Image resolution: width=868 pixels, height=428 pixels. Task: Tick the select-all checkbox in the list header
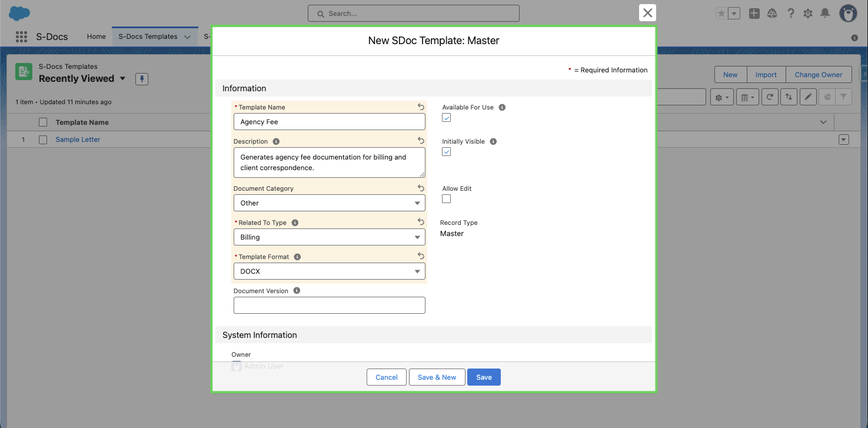click(x=43, y=122)
